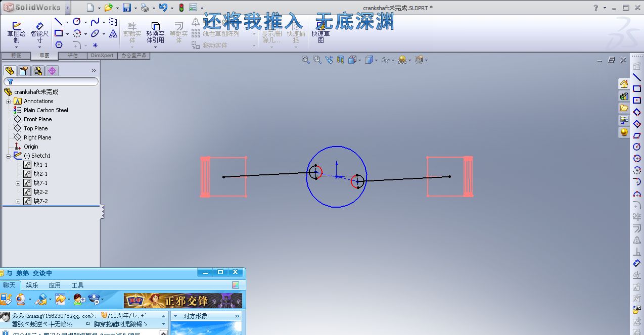
Task: Switch to the 评估 evaluate tab
Action: (x=72, y=56)
